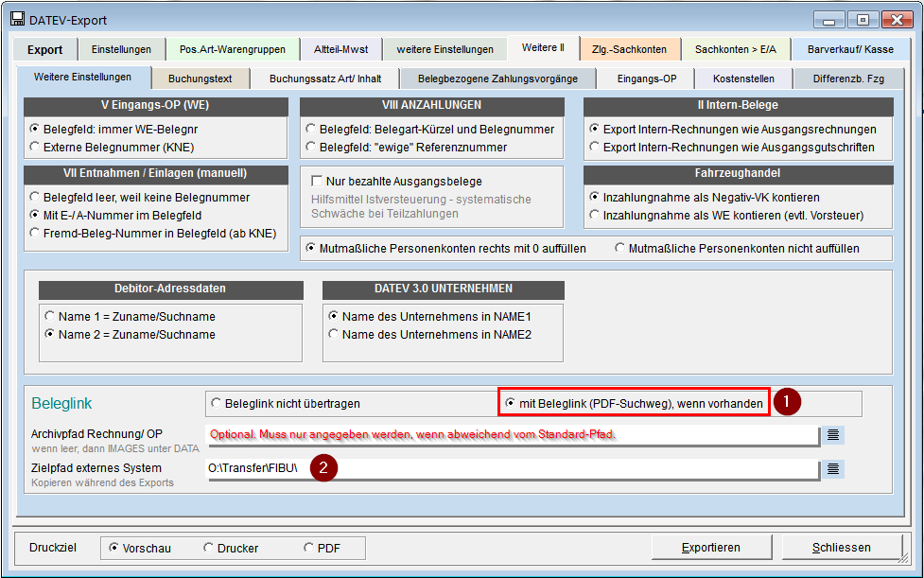Open browse icon for Archivpfad Rechnung/ OP
924x578 pixels.
(832, 435)
